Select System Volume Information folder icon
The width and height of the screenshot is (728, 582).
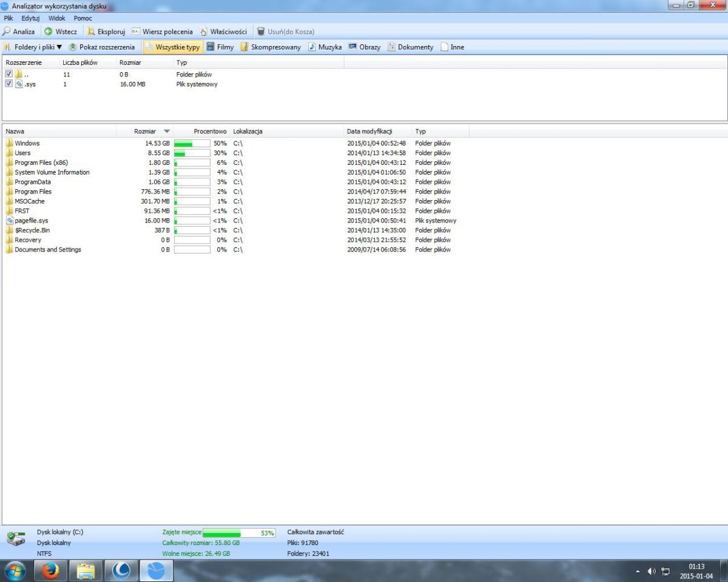[10, 172]
